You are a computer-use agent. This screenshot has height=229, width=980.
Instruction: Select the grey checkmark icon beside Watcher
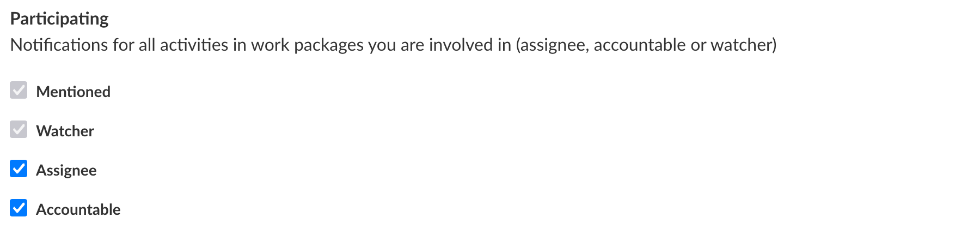(x=19, y=130)
